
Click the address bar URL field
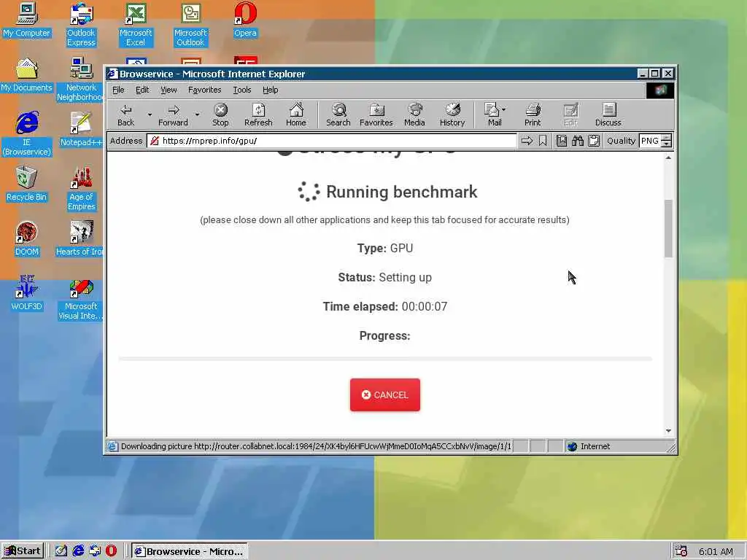[332, 141]
